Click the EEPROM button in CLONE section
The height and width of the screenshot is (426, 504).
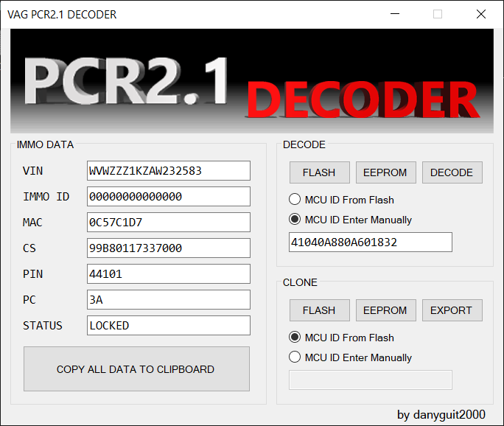click(385, 310)
